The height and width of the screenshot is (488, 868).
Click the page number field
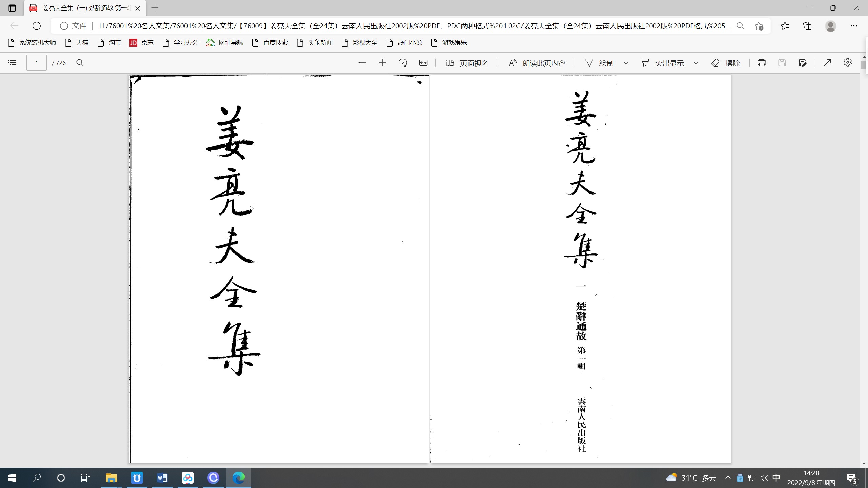pyautogui.click(x=37, y=63)
